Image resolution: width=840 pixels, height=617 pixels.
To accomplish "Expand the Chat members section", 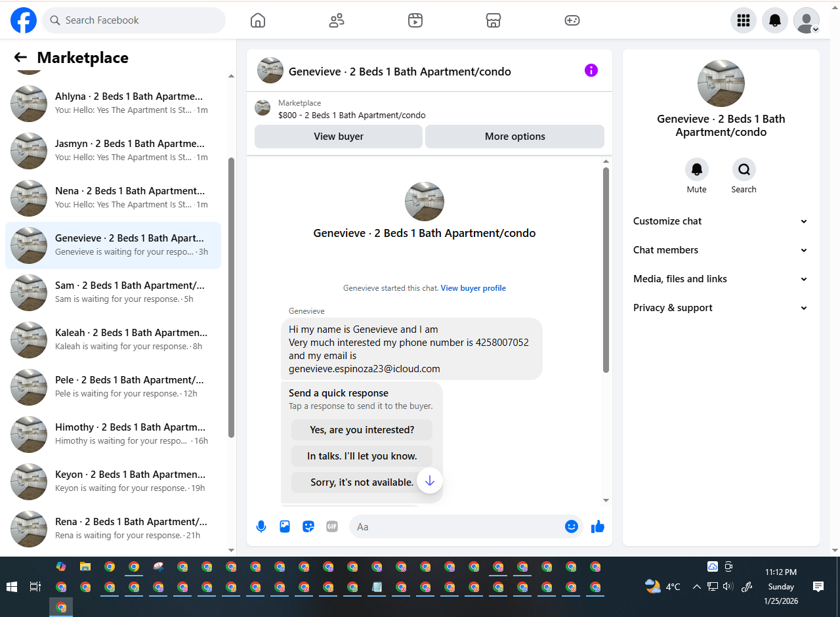I will 721,250.
